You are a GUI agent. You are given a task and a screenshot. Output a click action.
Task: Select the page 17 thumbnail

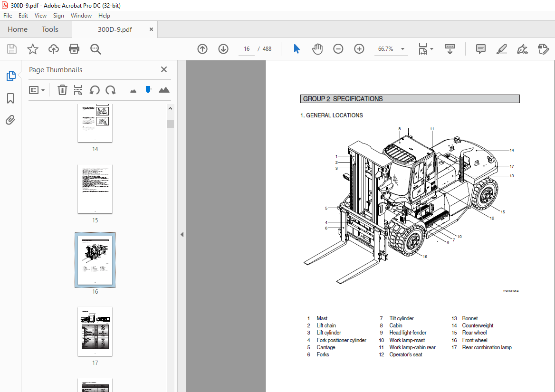pos(95,332)
